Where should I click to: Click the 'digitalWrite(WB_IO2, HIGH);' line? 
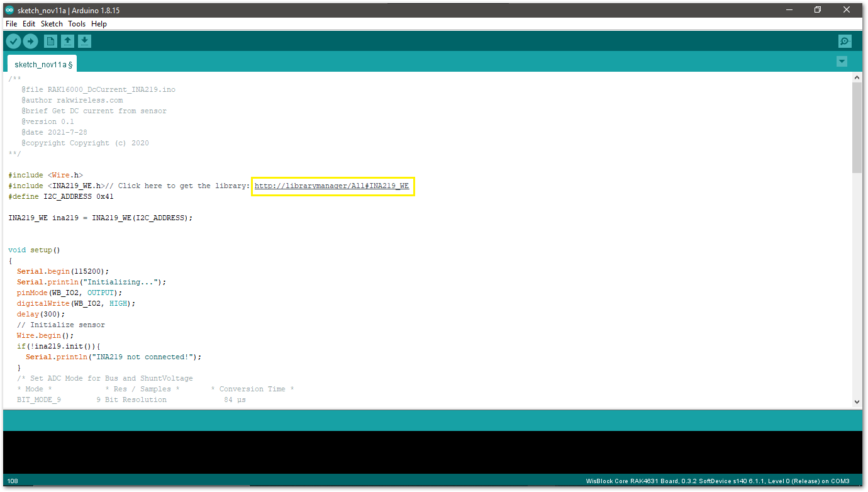[x=76, y=303]
